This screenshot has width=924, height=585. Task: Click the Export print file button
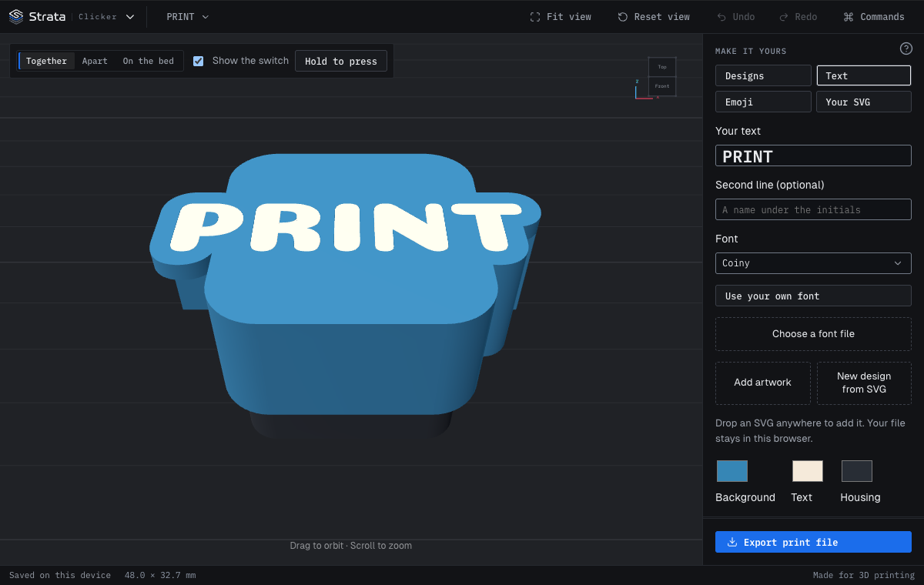click(813, 542)
